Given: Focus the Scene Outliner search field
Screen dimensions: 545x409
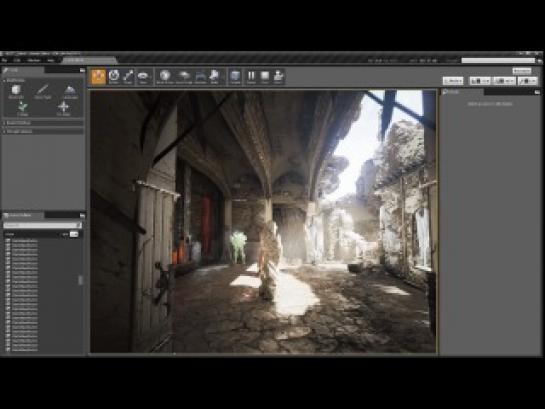Looking at the screenshot, I should pos(42,225).
